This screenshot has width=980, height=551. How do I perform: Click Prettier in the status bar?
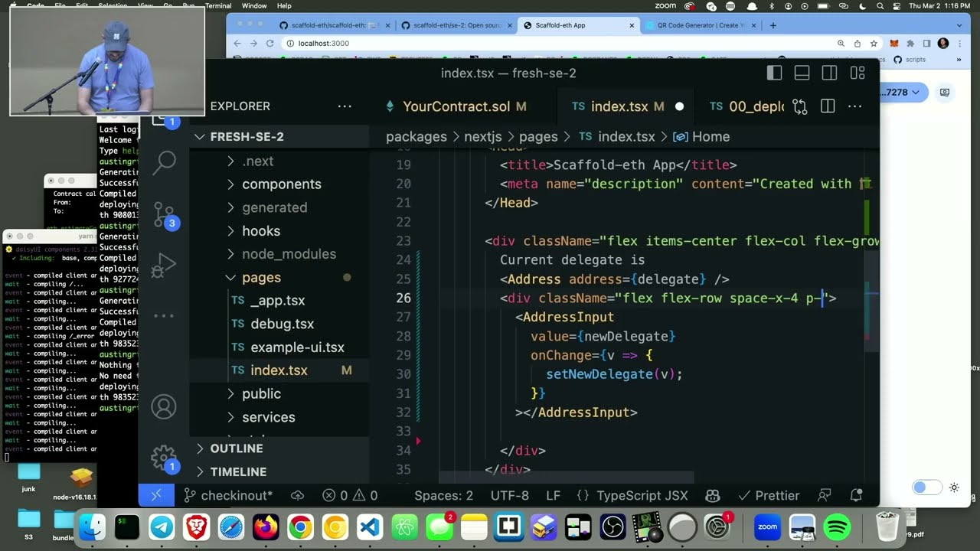(769, 496)
